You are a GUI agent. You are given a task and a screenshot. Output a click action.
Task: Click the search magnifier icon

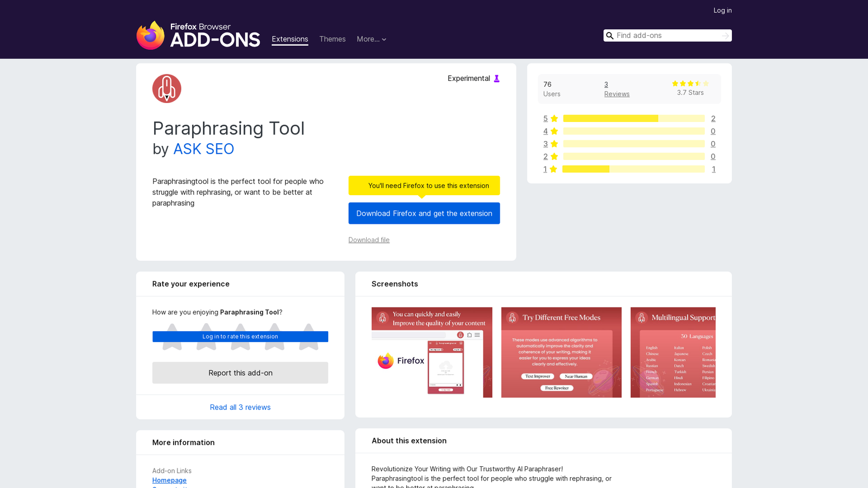610,36
